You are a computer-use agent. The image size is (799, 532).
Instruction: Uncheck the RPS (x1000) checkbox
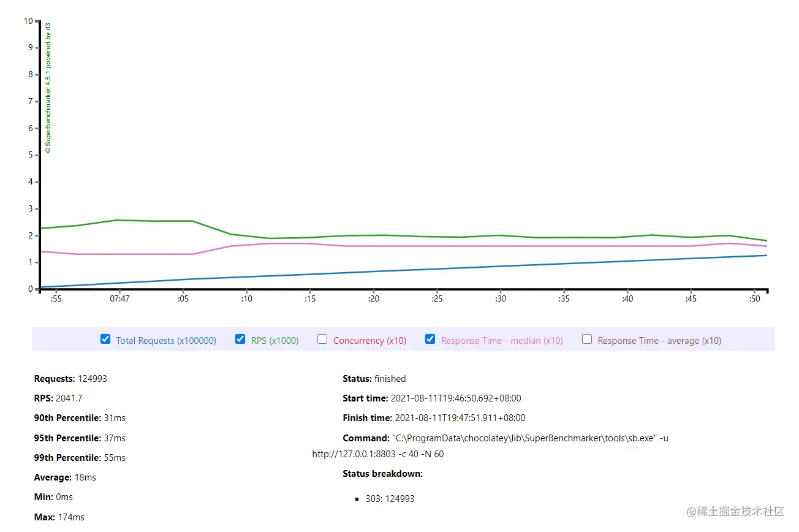click(x=240, y=339)
